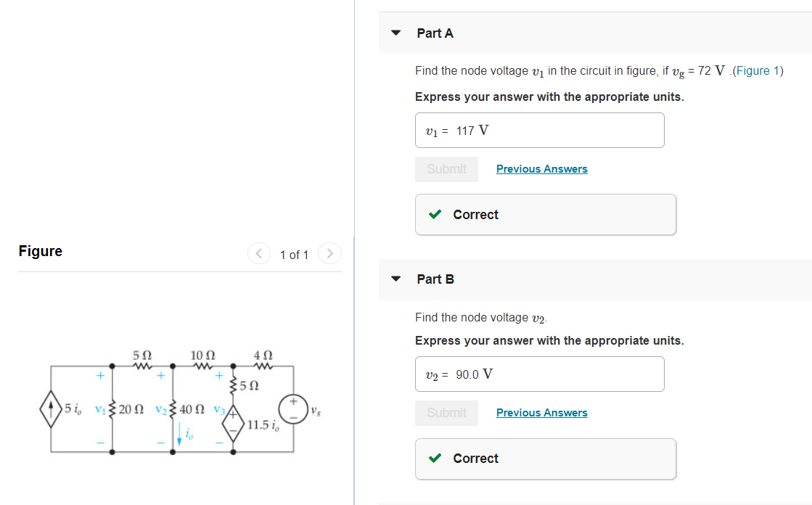Go to next figure arrow

coord(329,253)
